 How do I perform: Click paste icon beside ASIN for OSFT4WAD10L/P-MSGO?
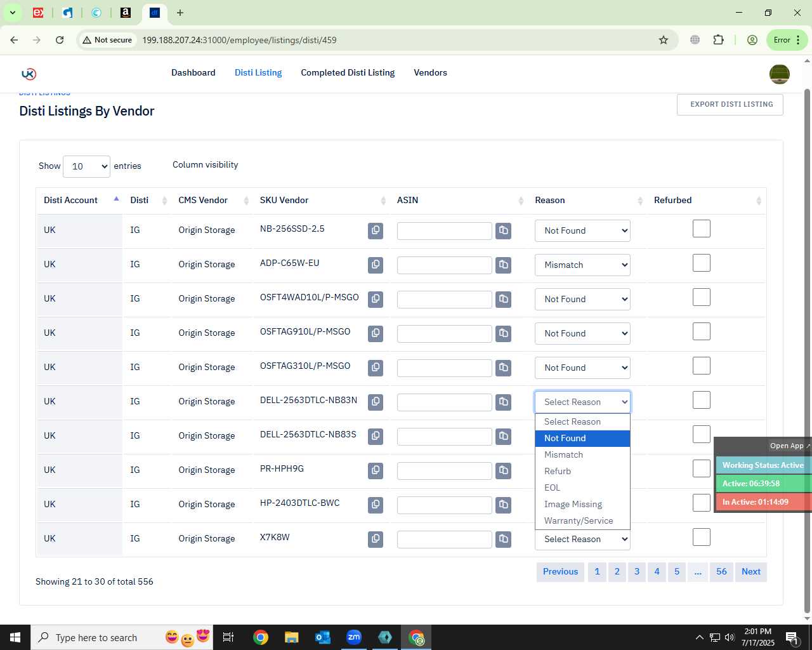(504, 299)
